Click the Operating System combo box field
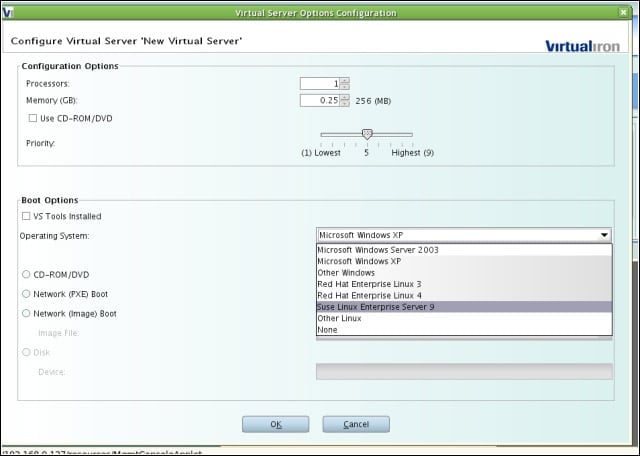The width and height of the screenshot is (640, 456). click(x=464, y=235)
